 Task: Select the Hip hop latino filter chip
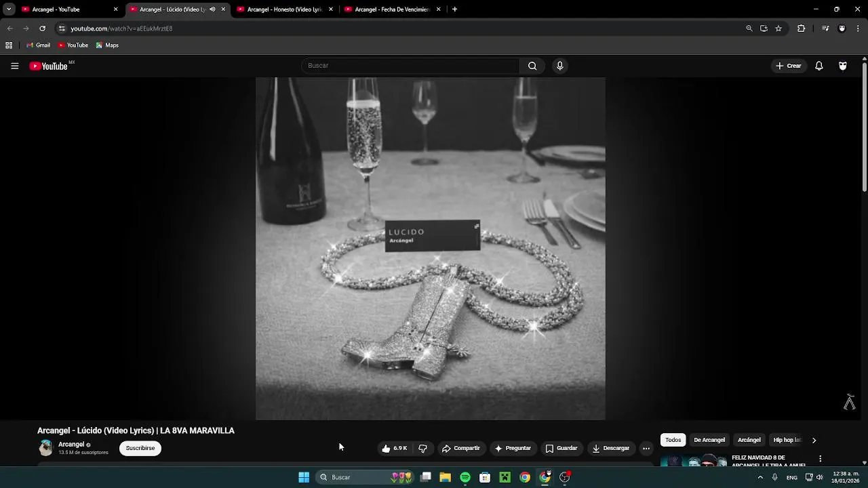point(787,440)
